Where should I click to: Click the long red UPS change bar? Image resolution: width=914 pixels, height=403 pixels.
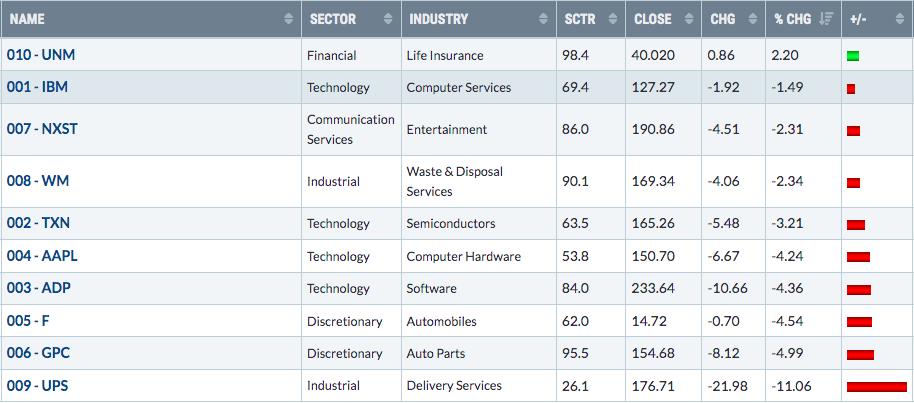point(877,387)
